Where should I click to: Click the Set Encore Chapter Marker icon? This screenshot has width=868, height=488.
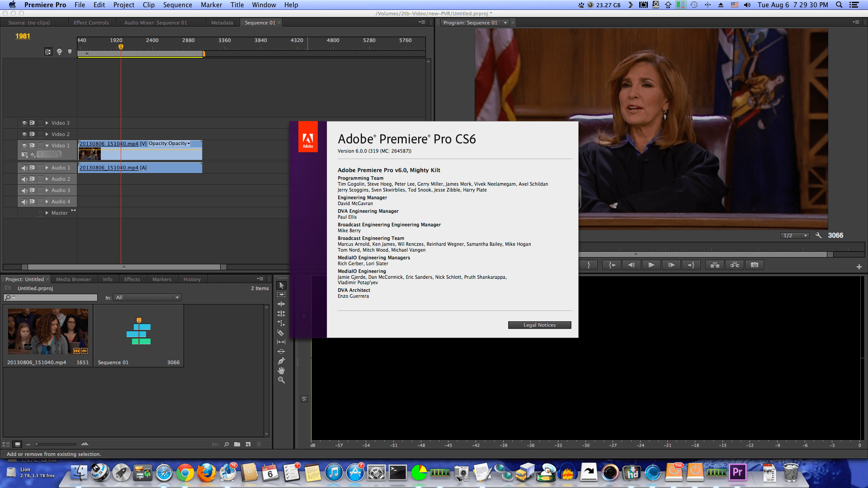click(59, 52)
